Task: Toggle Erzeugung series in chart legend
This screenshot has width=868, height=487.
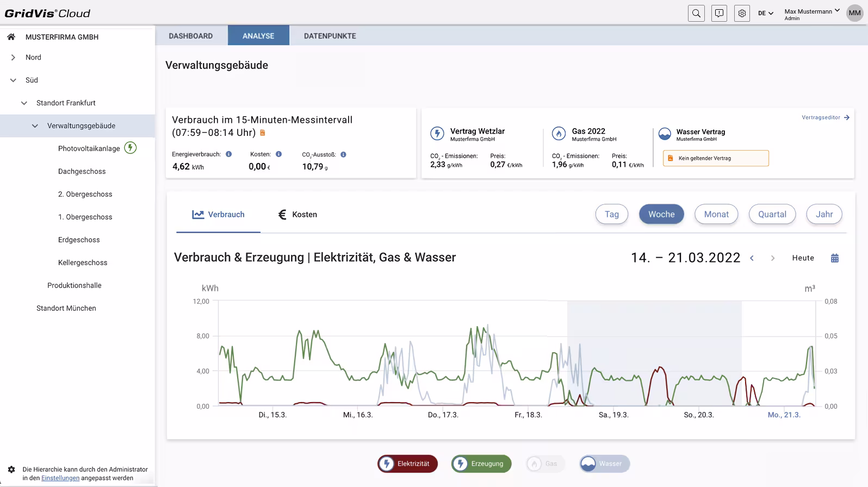Action: click(x=481, y=464)
